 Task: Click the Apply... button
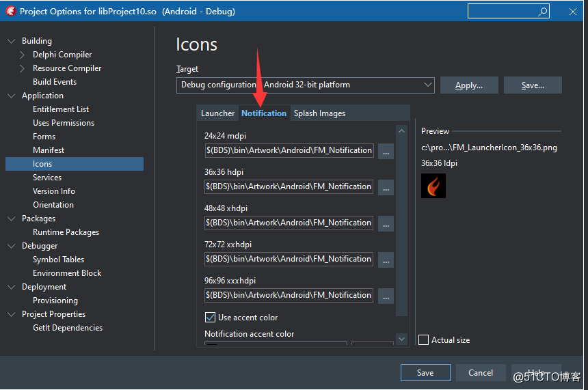[x=469, y=85]
